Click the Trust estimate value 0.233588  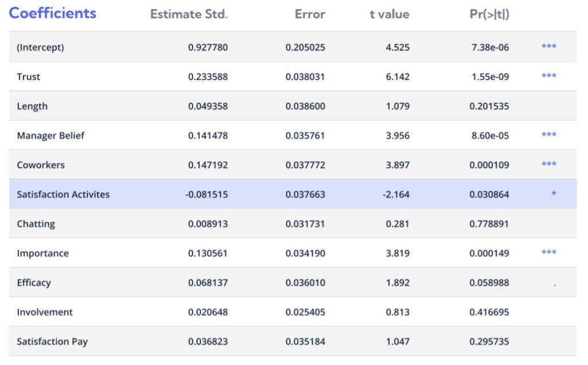coord(208,76)
